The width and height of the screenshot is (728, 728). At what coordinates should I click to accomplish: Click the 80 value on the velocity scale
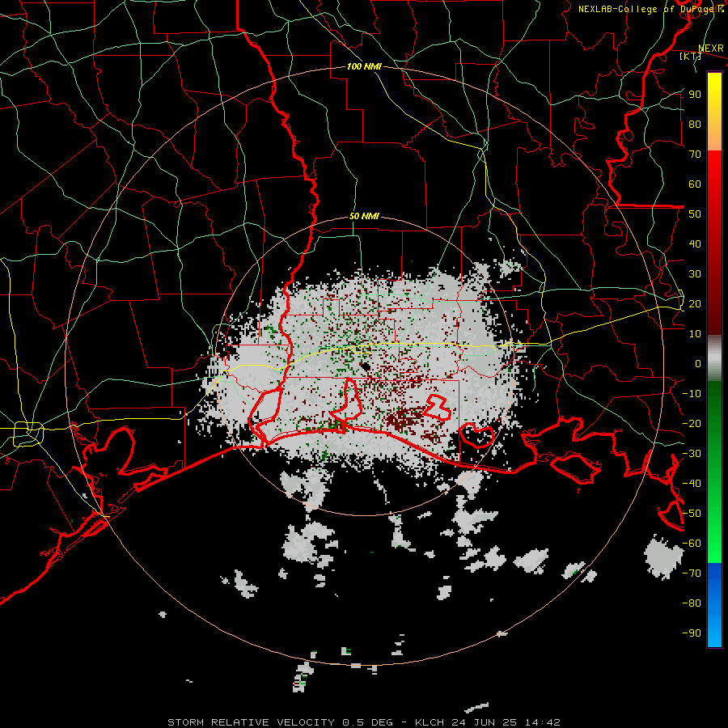(695, 124)
